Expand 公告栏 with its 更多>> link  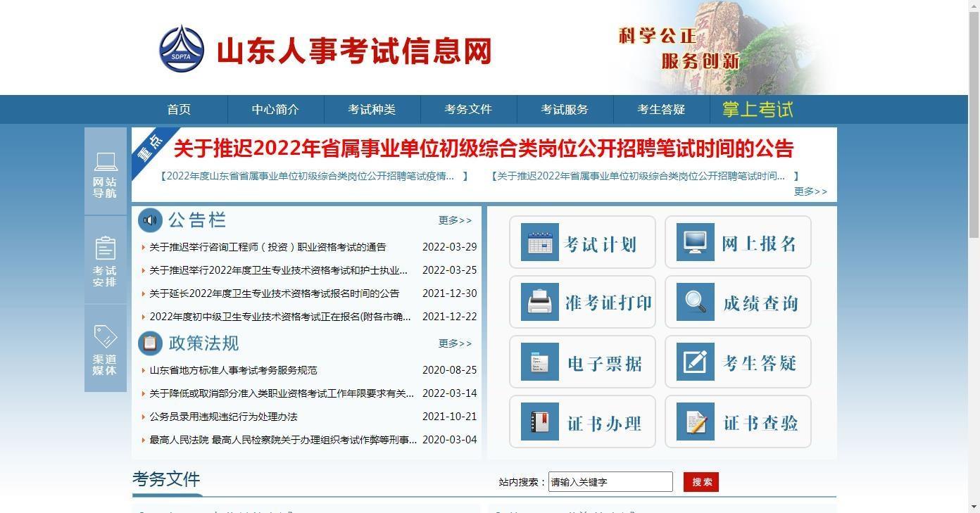pos(455,220)
